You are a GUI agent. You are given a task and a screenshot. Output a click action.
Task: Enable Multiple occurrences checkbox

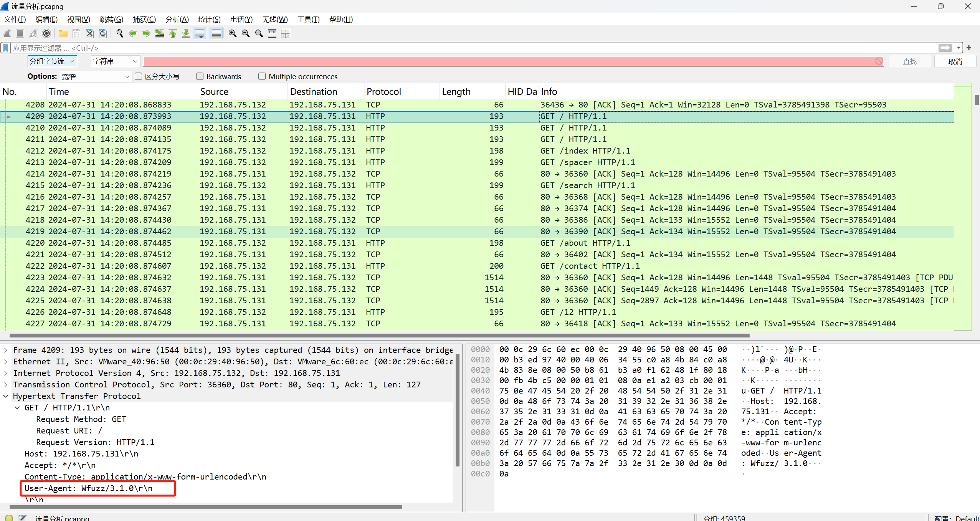coord(262,76)
